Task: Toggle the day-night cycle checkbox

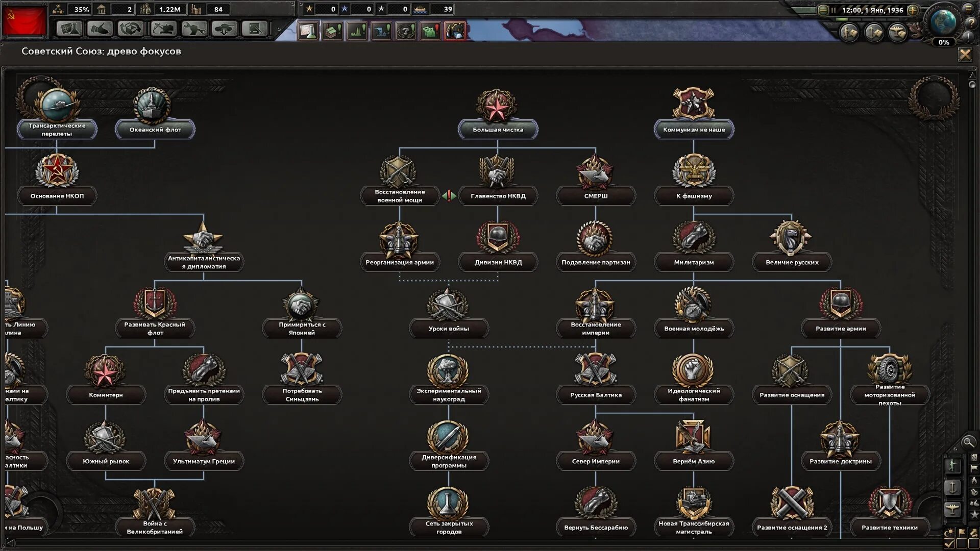Action: click(x=949, y=544)
